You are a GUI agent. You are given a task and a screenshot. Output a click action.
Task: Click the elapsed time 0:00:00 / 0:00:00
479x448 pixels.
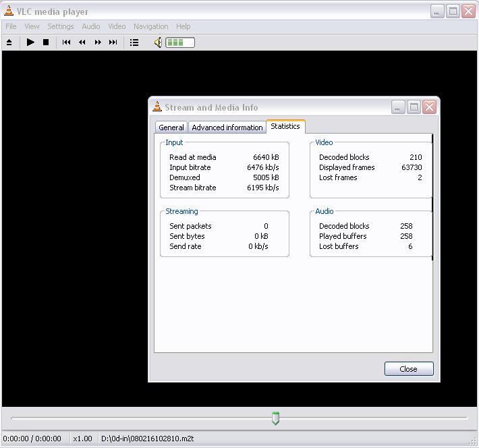tap(32, 439)
